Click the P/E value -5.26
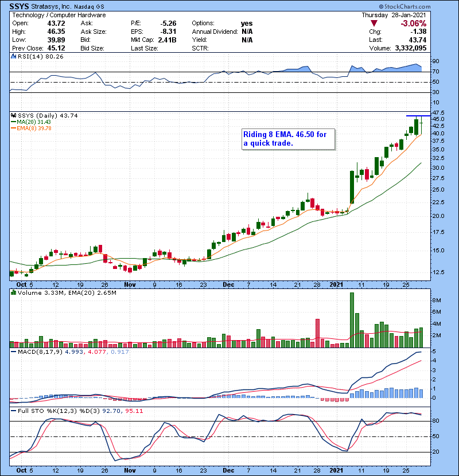Viewport: 459px width, 476px height. 168,24
